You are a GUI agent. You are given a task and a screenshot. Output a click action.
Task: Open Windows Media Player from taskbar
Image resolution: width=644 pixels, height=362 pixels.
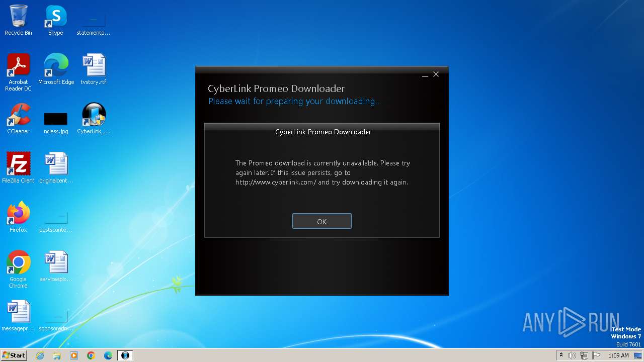point(74,355)
